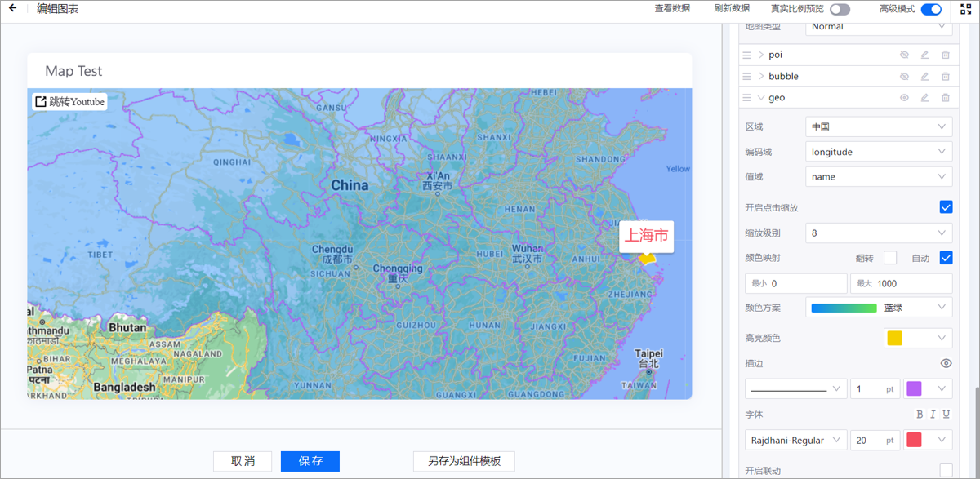Image resolution: width=980 pixels, height=479 pixels.
Task: Open the 区域 dropdown showing 中国
Action: (x=879, y=127)
